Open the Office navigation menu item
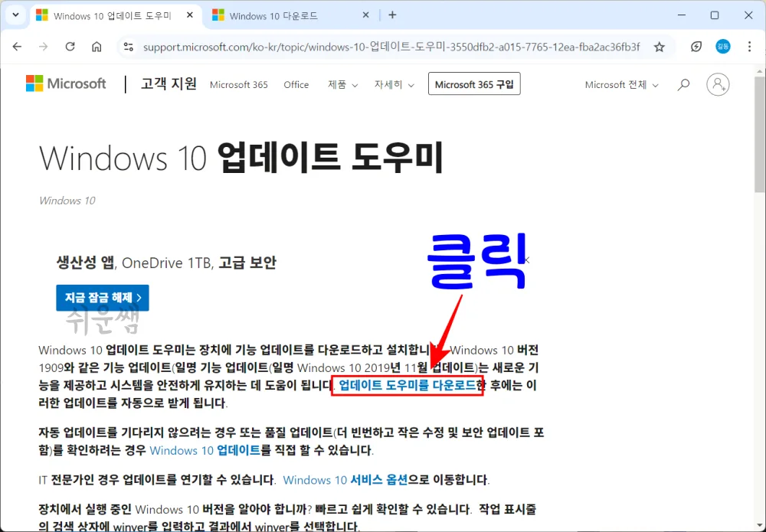 point(296,85)
